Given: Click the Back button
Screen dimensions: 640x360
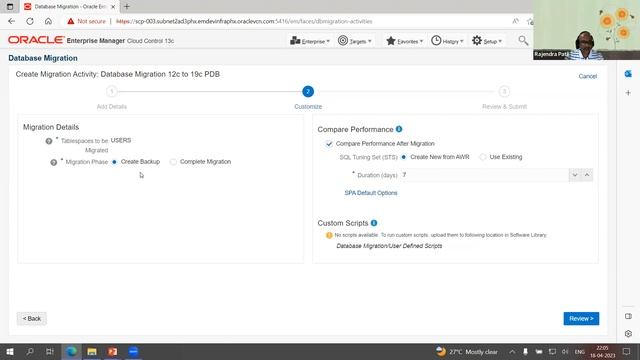Looking at the screenshot, I should click(31, 318).
